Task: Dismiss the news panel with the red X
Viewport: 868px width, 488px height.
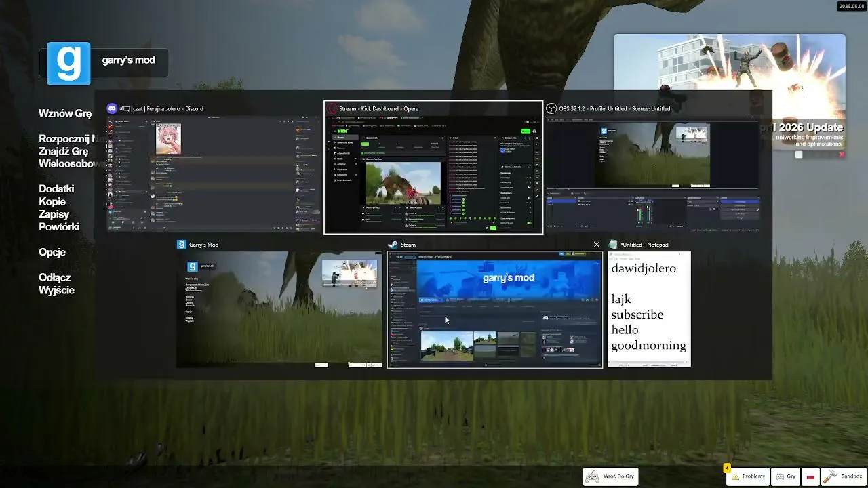Action: [x=842, y=155]
